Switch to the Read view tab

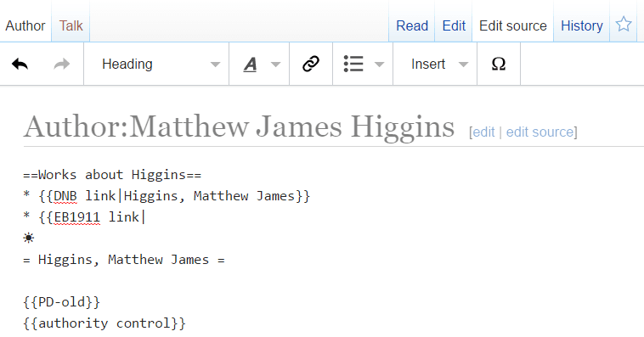click(412, 25)
